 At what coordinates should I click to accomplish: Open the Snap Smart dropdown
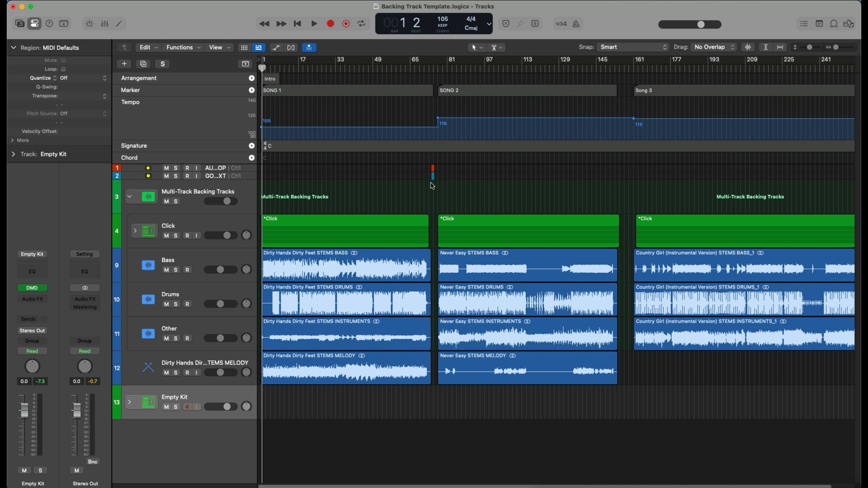633,47
